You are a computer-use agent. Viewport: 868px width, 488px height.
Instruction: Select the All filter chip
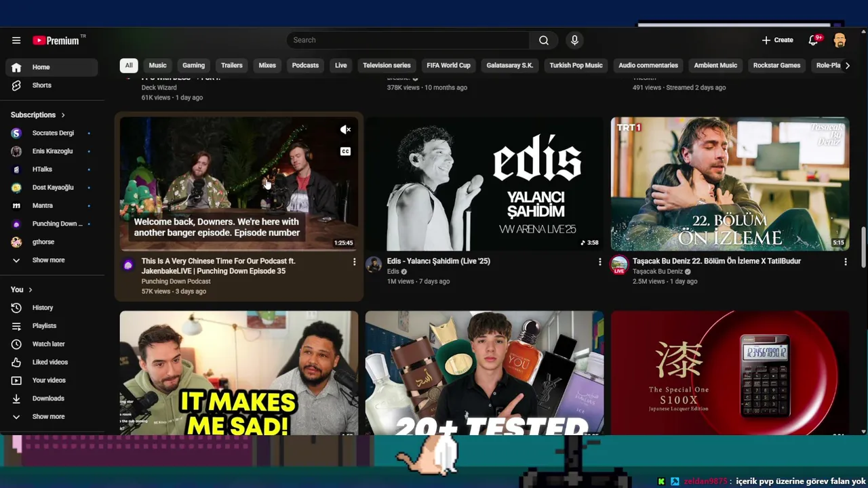point(129,66)
